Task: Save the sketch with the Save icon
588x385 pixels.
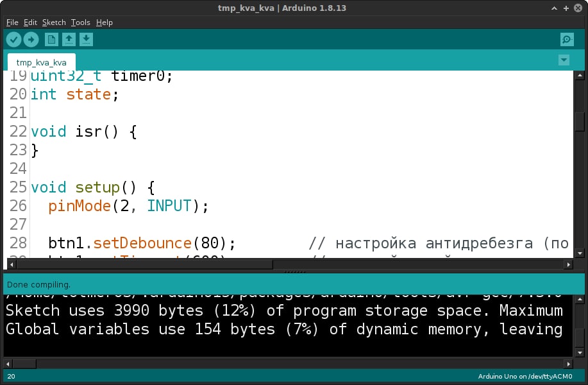Action: point(87,39)
